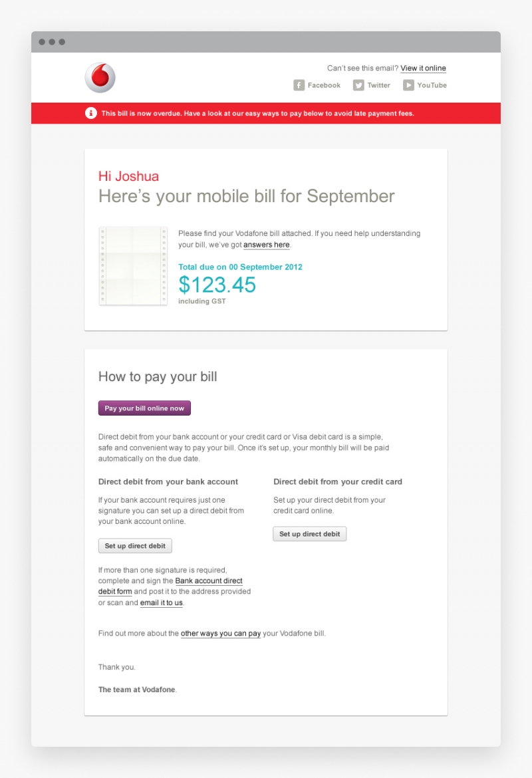Open other ways you can pay link
The image size is (532, 778).
220,633
